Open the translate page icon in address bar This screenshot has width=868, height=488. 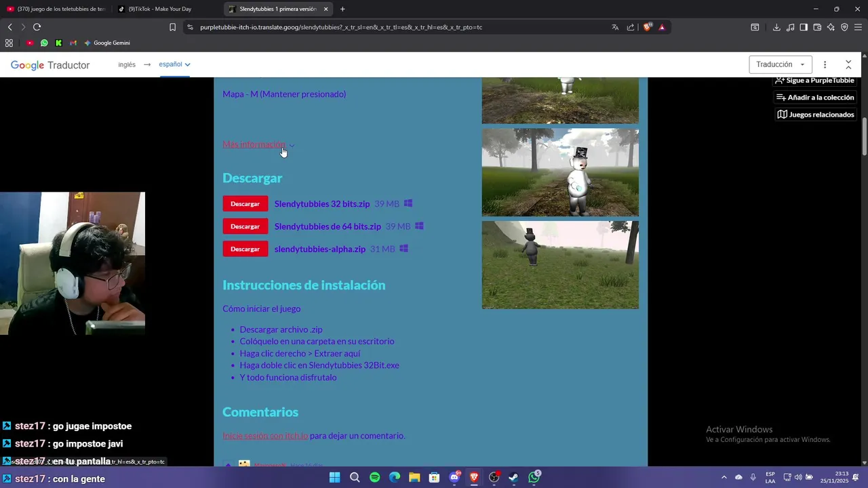pos(615,27)
